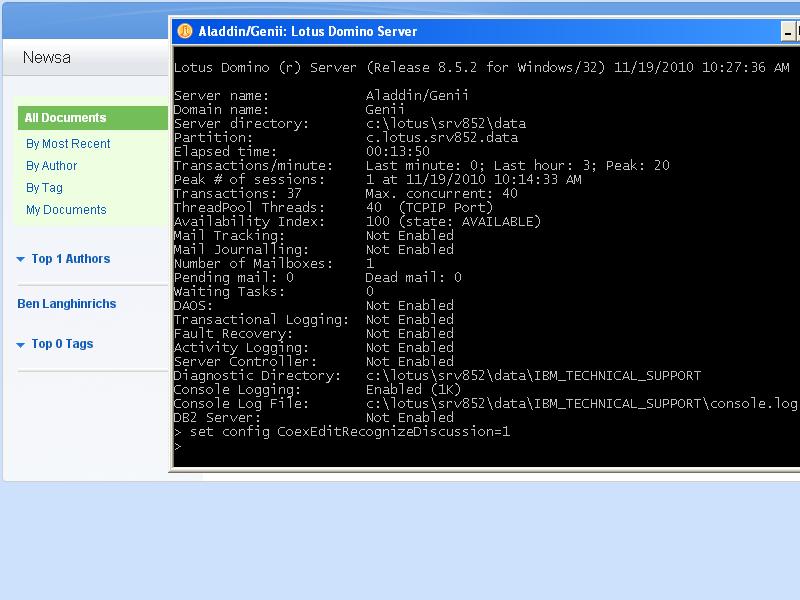Viewport: 800px width, 600px height.
Task: Click the Newsa database title
Action: tap(47, 57)
